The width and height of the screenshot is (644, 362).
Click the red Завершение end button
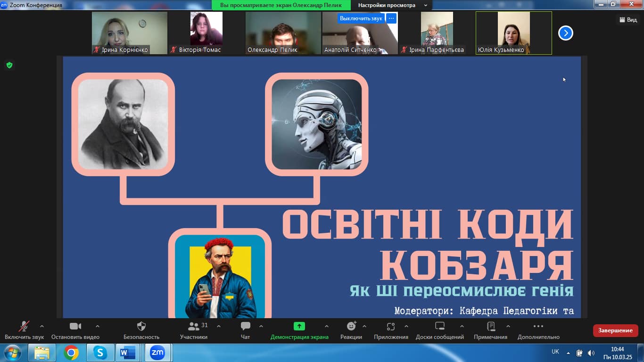[615, 330]
